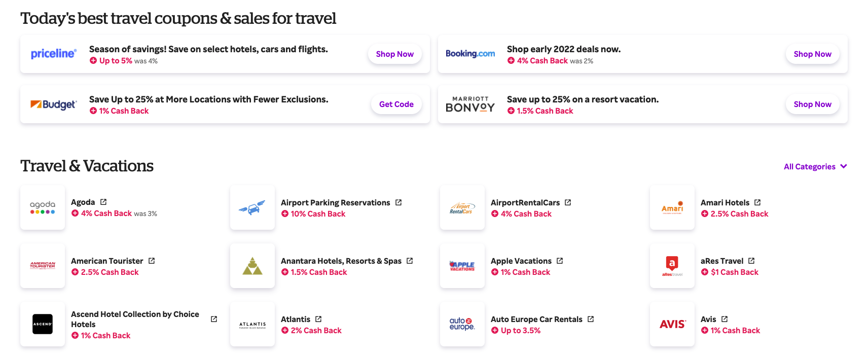Click external link icon beside Apple Vacations
This screenshot has width=868, height=354.
[x=560, y=261]
